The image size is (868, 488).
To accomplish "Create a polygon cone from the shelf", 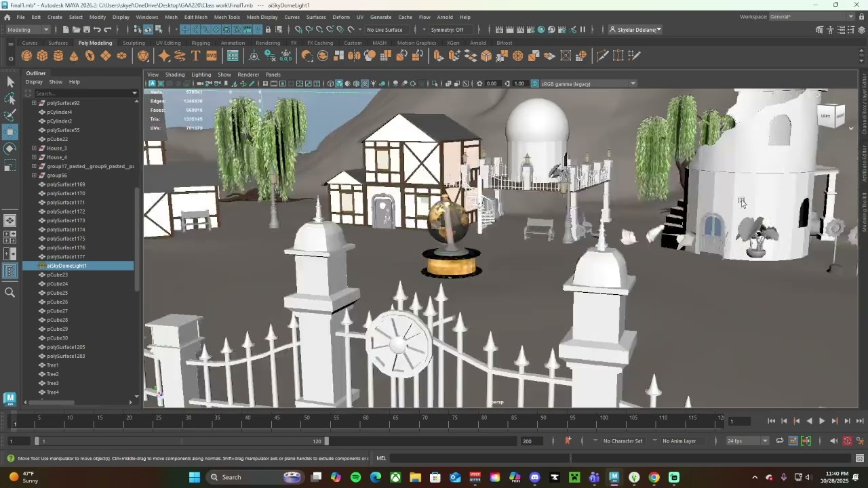I will [x=74, y=56].
